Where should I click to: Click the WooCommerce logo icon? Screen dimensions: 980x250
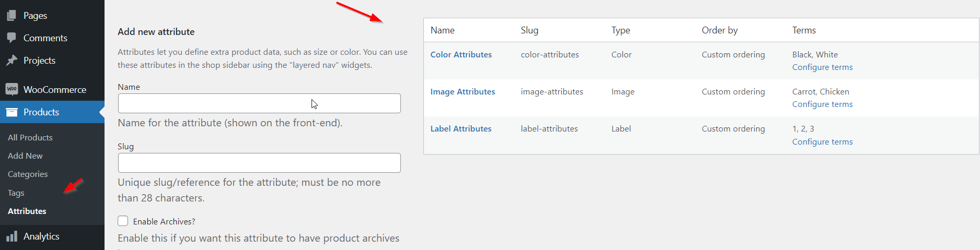tap(11, 89)
